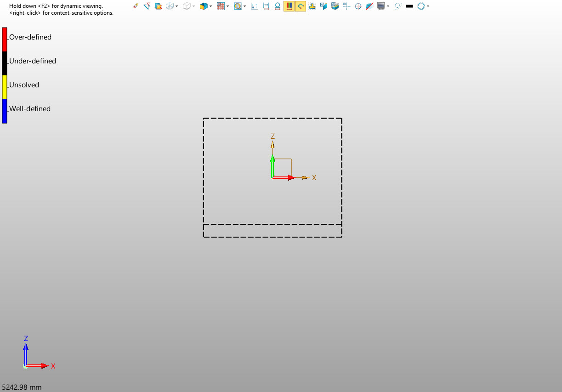Toggle the sketch constraints display button

pyautogui.click(x=301, y=6)
